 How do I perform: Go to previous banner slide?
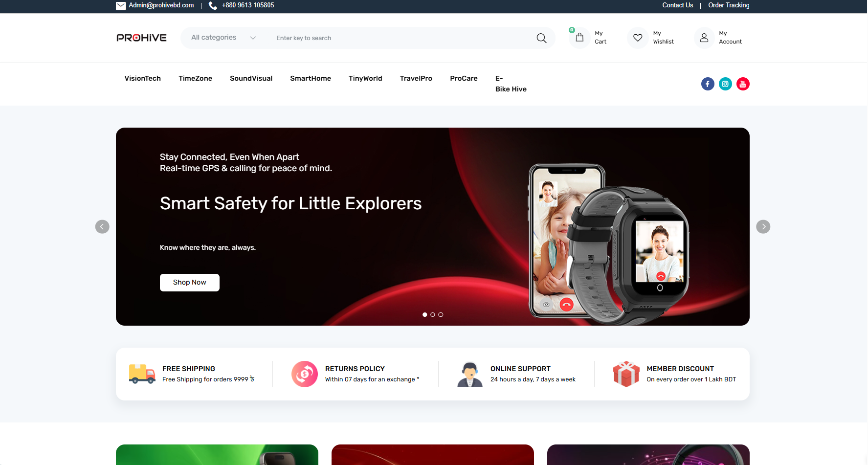[102, 227]
